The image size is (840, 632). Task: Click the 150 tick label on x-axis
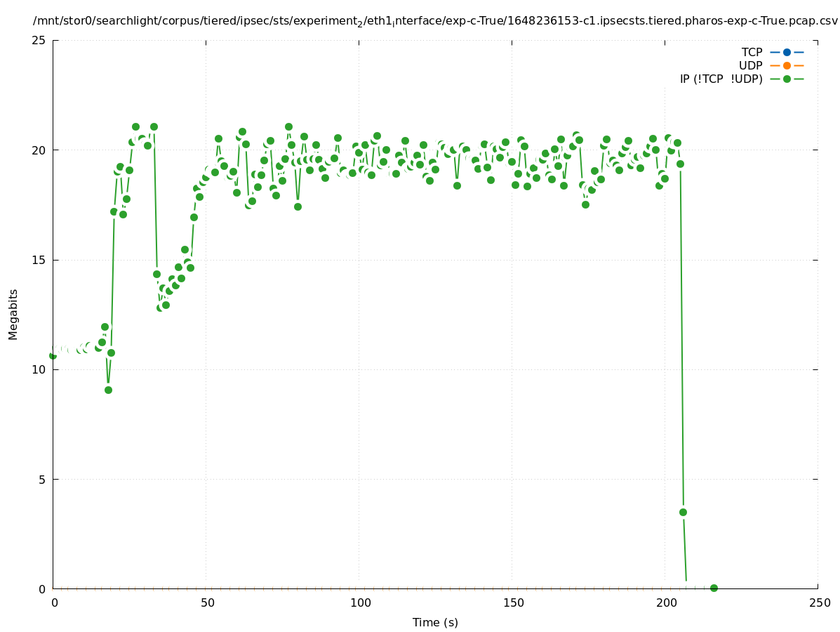tap(513, 603)
